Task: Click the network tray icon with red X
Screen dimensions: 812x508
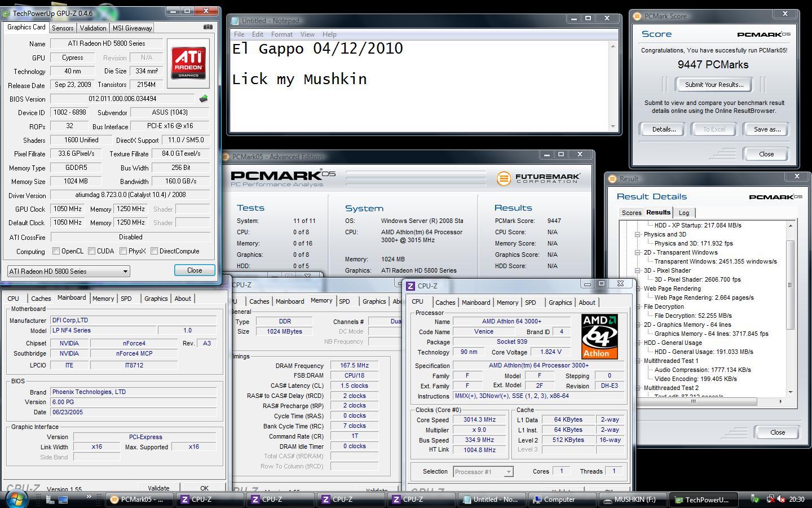Action: (x=770, y=499)
